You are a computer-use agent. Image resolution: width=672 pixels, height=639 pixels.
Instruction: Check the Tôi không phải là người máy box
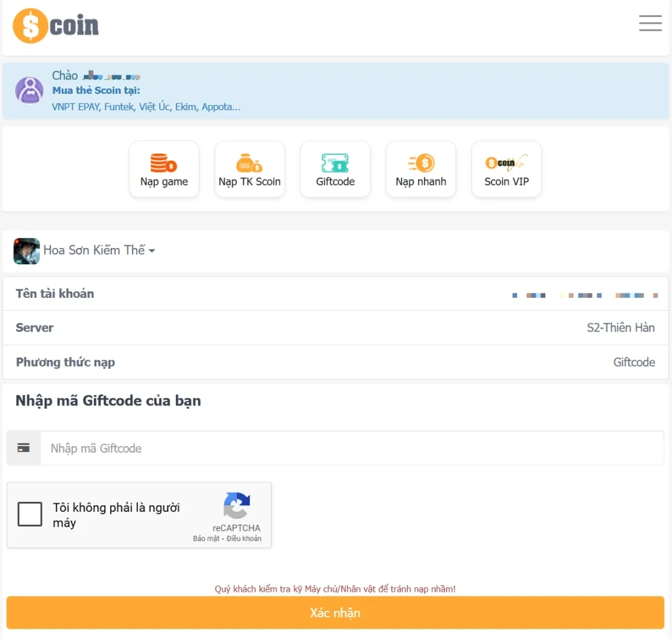click(x=30, y=514)
